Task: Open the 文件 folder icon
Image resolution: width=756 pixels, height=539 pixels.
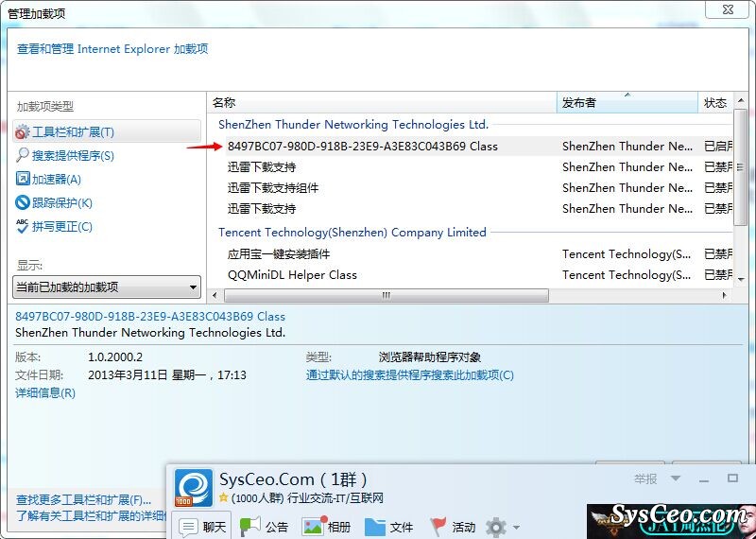Action: click(374, 527)
